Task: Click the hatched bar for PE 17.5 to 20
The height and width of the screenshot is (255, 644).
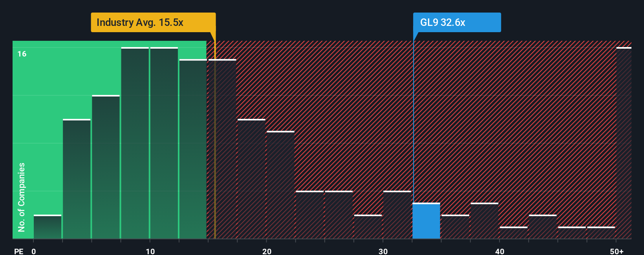Action: [252, 179]
